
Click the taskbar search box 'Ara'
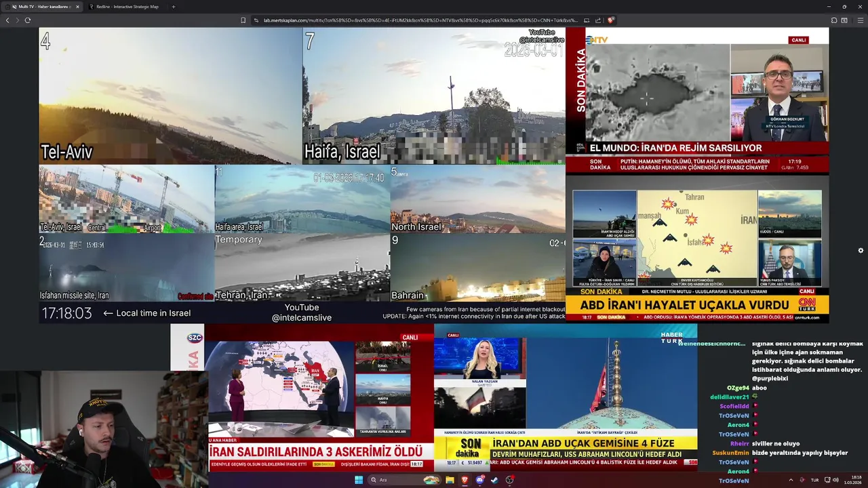(x=404, y=480)
